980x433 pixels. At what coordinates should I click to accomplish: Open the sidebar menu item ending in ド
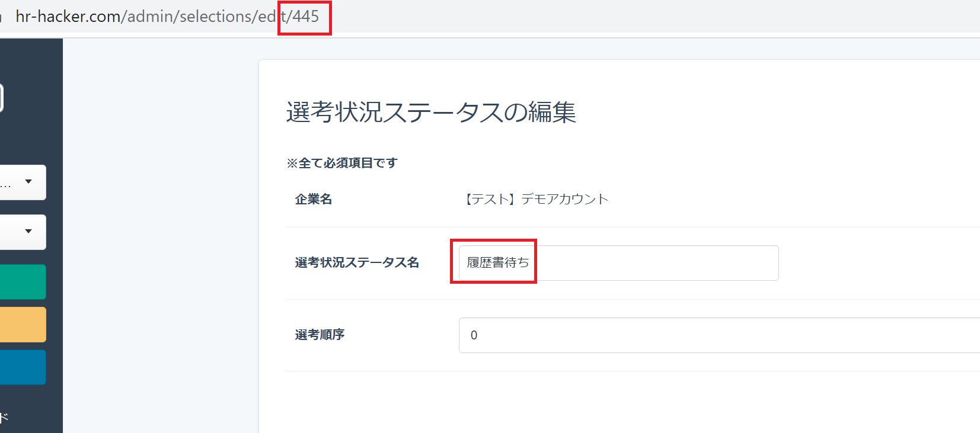pos(4,418)
